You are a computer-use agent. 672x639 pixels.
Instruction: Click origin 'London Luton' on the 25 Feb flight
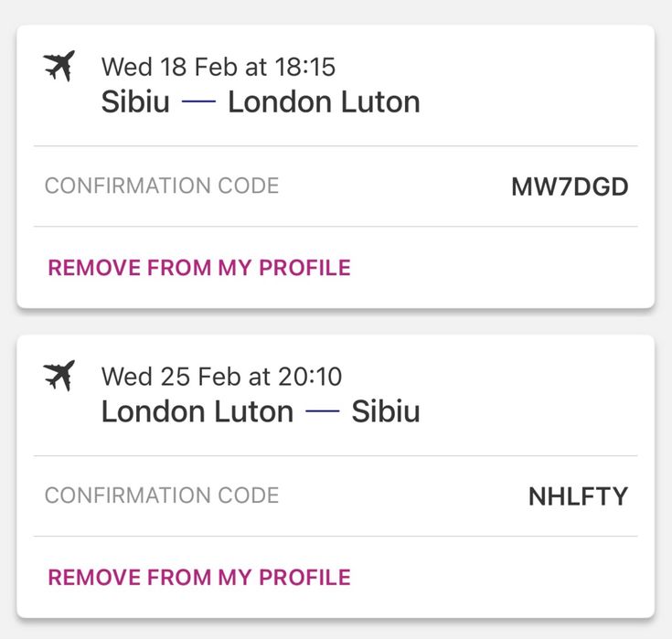pos(197,411)
